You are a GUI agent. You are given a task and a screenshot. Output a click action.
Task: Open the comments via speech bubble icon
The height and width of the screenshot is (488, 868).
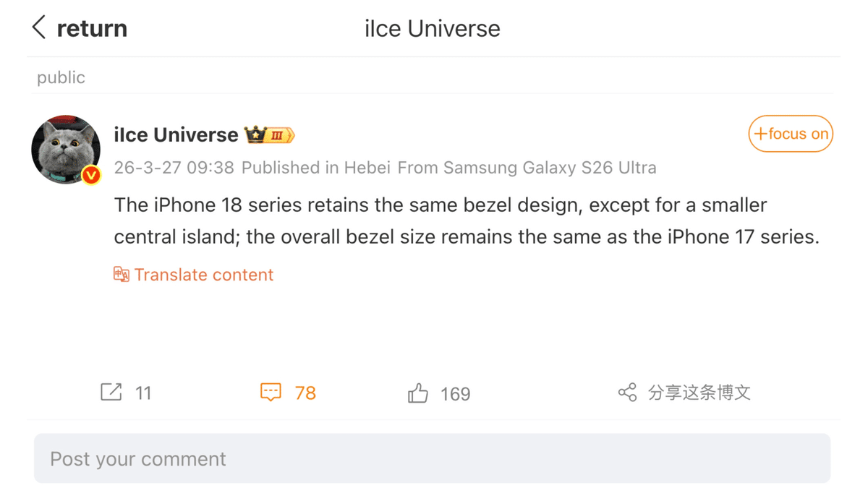pos(271,392)
